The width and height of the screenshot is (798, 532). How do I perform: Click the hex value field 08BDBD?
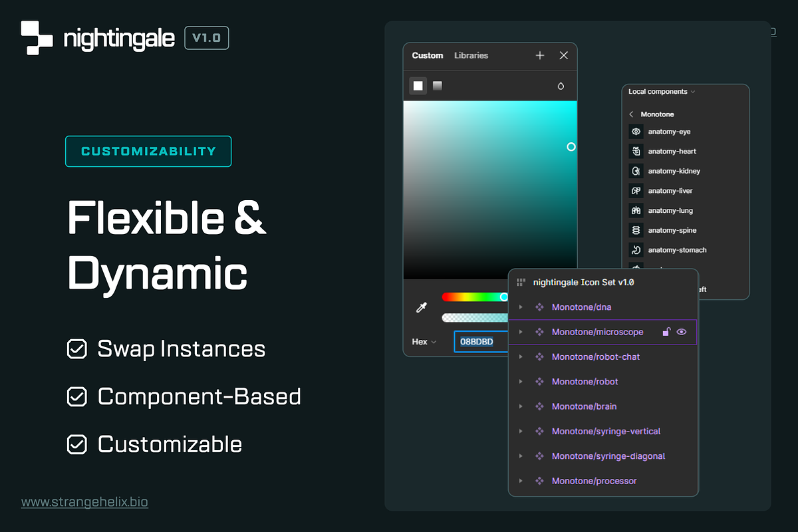coord(481,342)
